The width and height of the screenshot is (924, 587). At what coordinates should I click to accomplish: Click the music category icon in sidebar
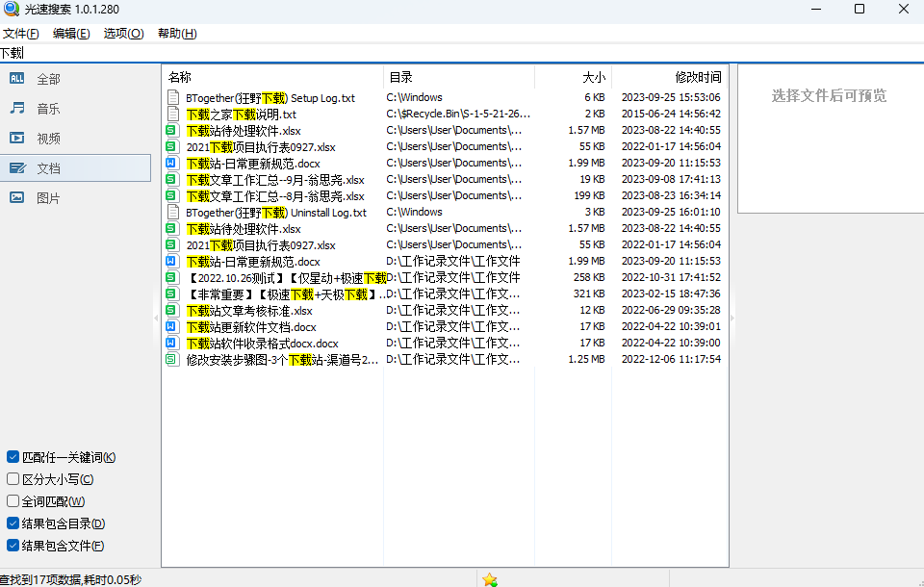(x=17, y=109)
